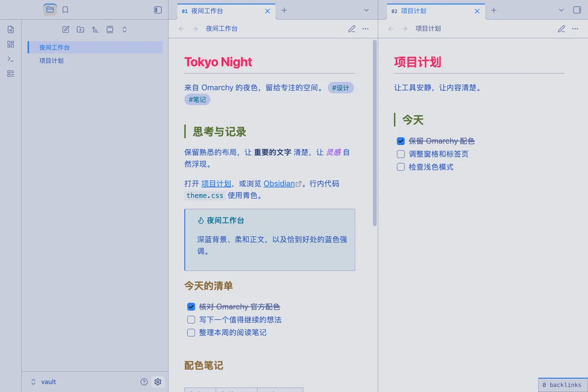Click the left pane scrollbar thumb
The width and height of the screenshot is (588, 392).
pos(375,132)
